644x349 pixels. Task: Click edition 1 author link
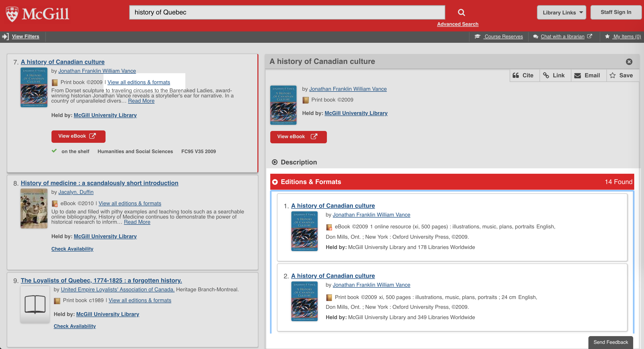pos(371,215)
